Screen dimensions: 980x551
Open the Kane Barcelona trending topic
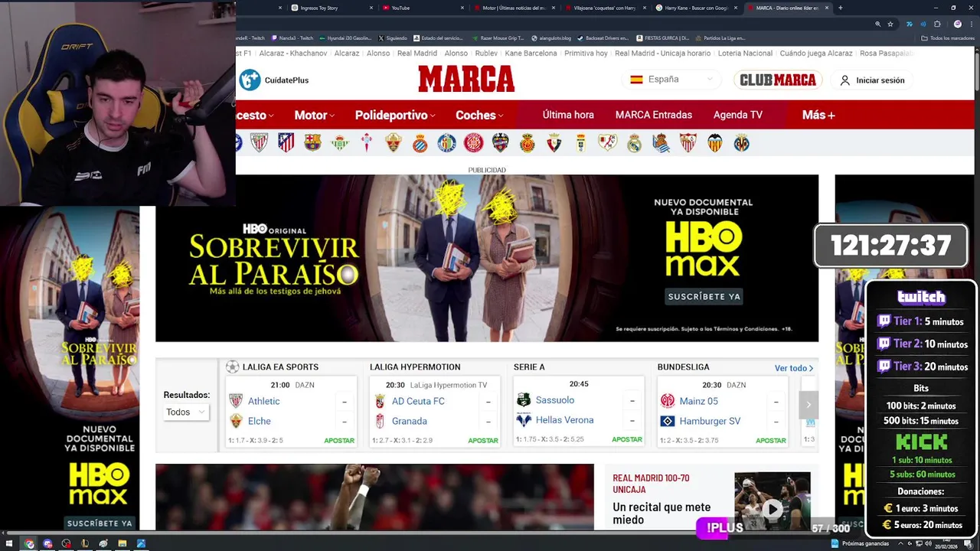click(x=531, y=54)
